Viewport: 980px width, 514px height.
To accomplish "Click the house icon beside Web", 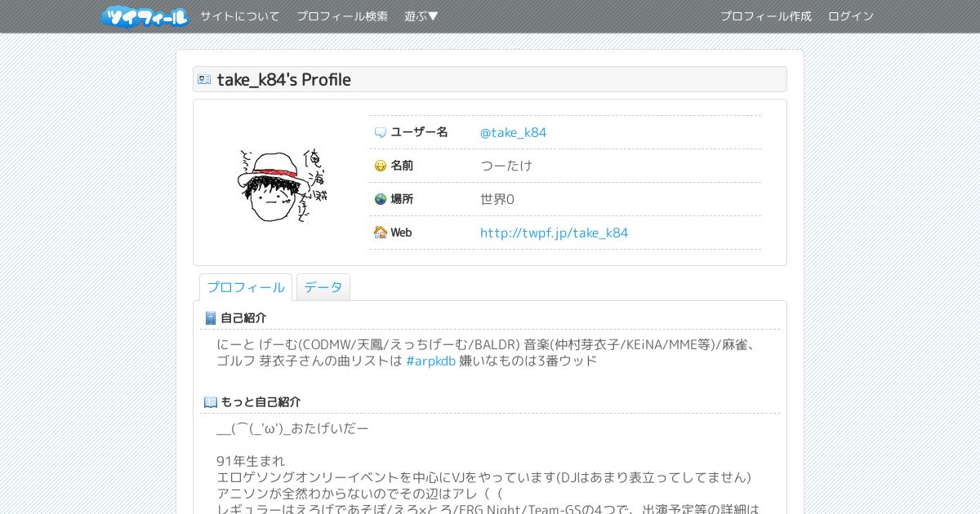I will coord(380,233).
